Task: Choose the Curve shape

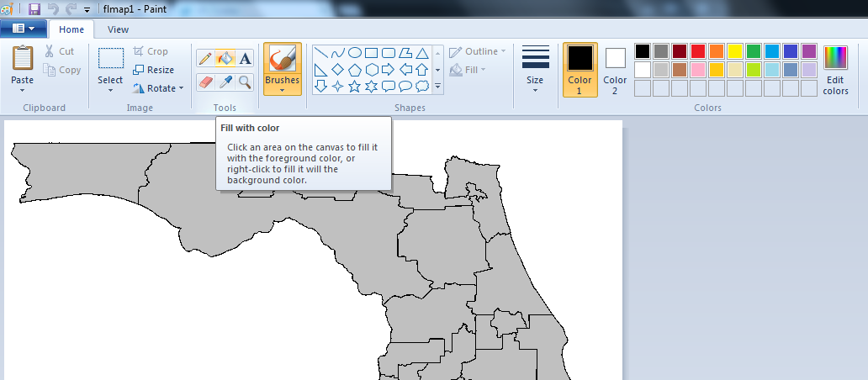Action: click(x=337, y=53)
